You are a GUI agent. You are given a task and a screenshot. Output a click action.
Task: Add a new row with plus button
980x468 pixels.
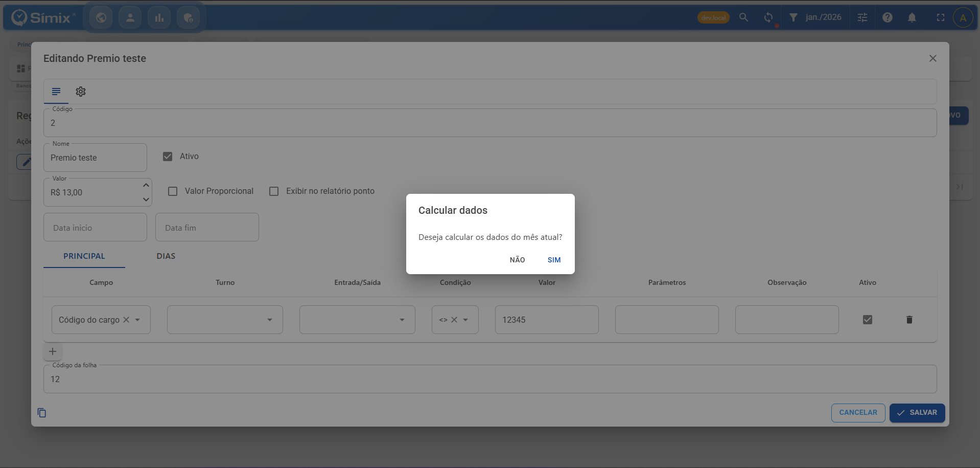tap(53, 351)
